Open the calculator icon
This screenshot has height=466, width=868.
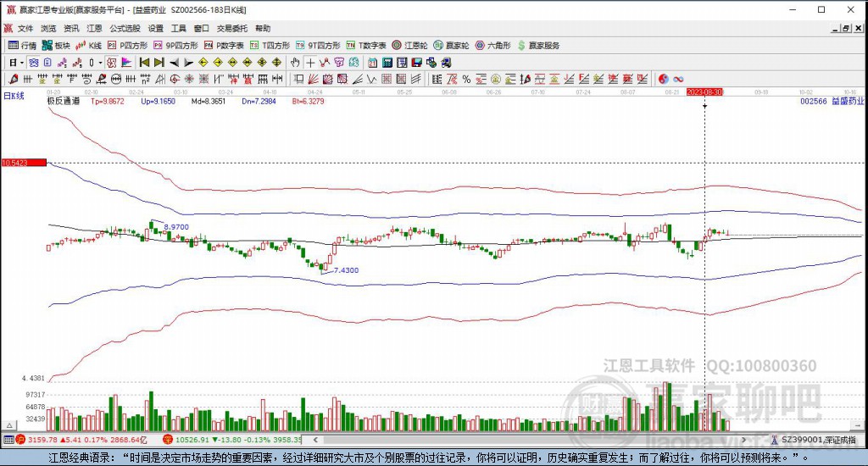pos(387,63)
